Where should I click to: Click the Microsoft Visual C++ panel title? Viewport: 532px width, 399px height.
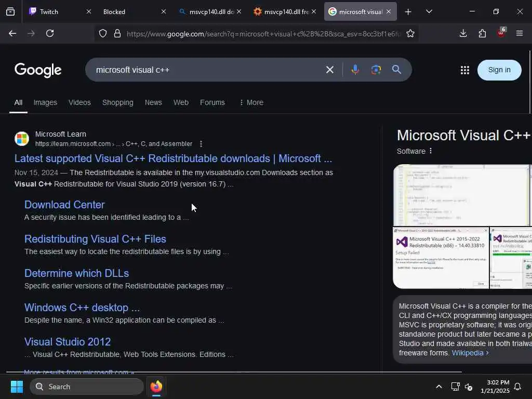[463, 136]
